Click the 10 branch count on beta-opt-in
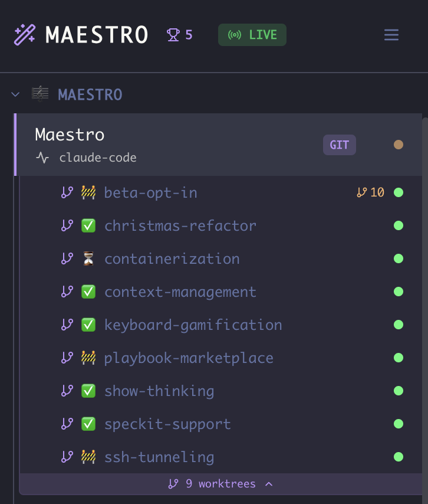Viewport: 428px width, 504px height. click(370, 192)
